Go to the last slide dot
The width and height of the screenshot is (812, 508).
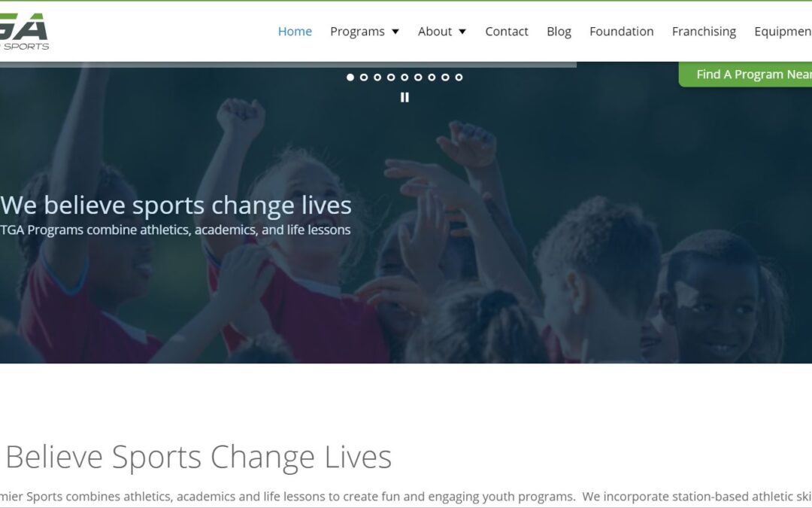(x=459, y=78)
